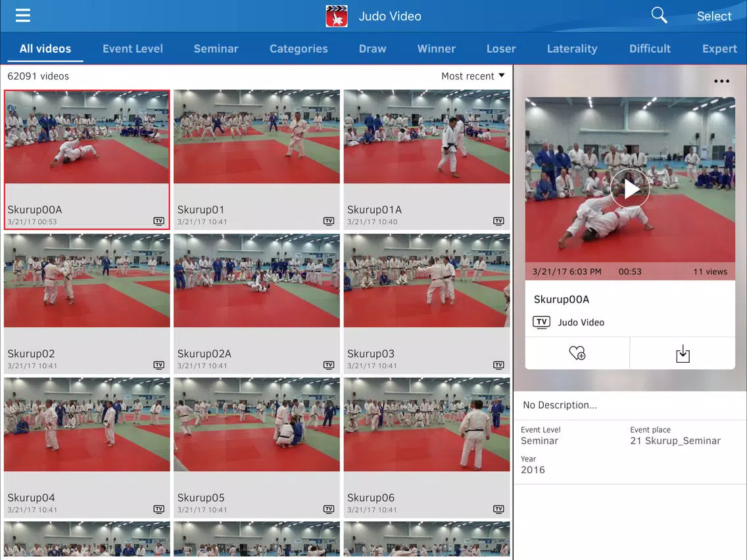This screenshot has width=747, height=560.
Task: Click Skurup01A date 3/21/17 10:40
Action: [372, 222]
